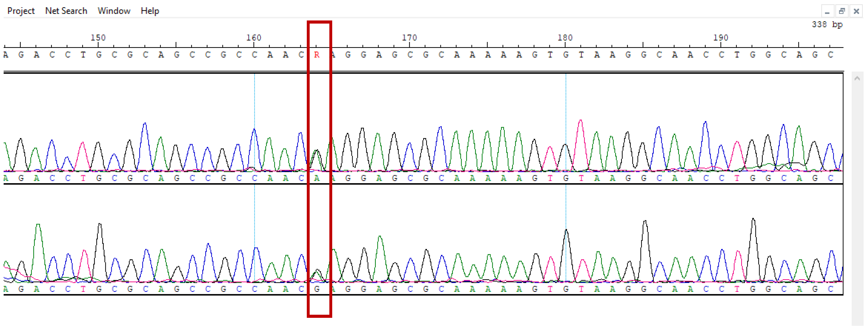Select base A below the R in the top trace

coord(316,178)
